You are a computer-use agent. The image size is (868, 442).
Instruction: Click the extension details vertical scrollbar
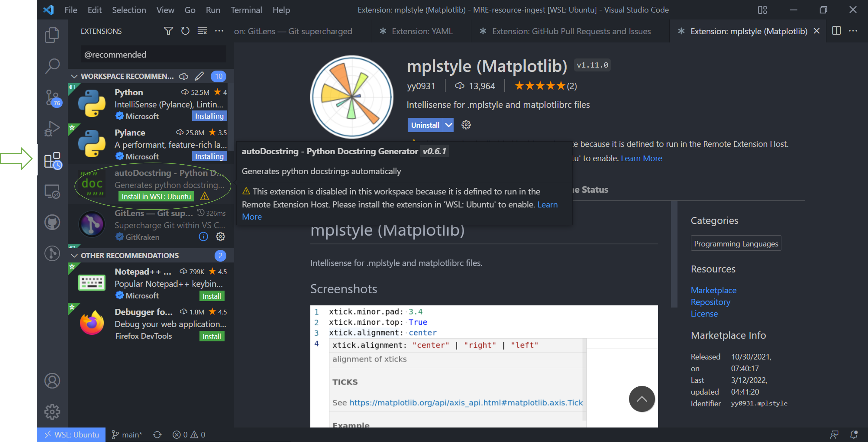click(x=674, y=254)
